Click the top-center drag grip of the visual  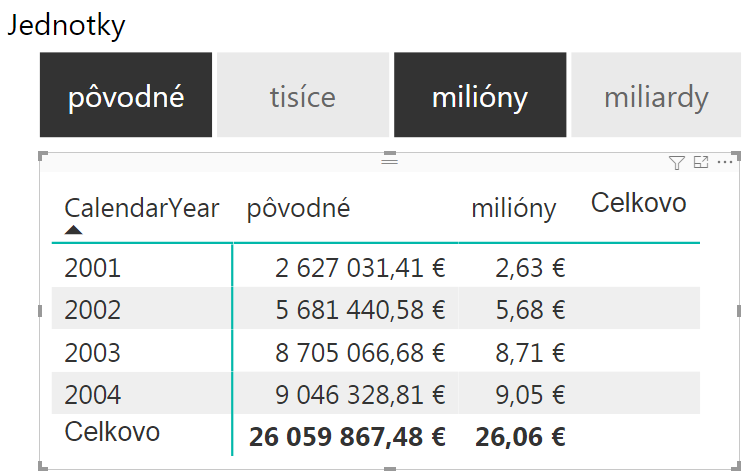click(x=390, y=161)
